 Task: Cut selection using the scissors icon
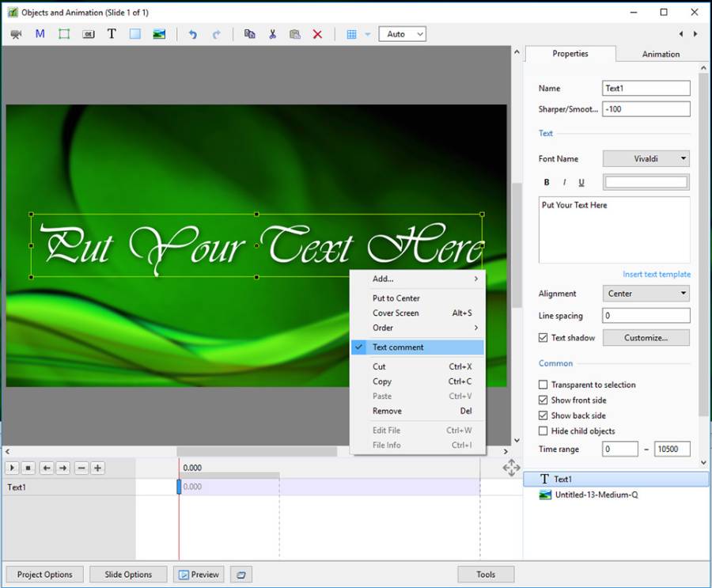[272, 34]
